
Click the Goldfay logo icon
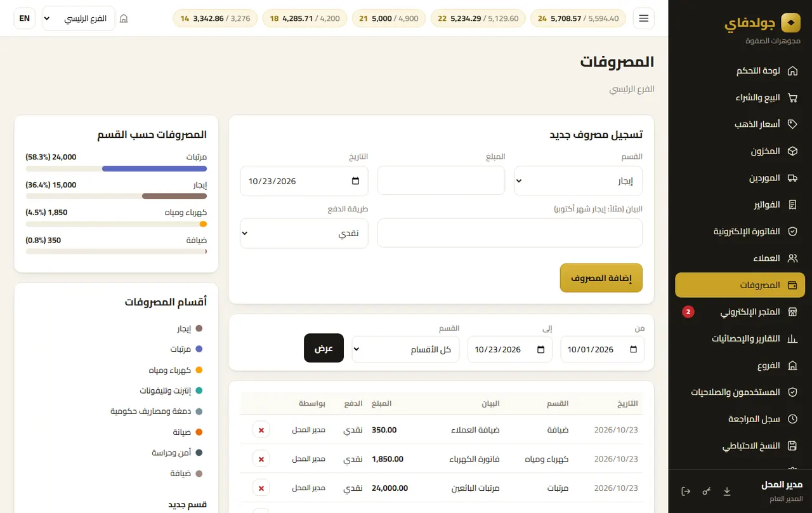[x=790, y=23]
